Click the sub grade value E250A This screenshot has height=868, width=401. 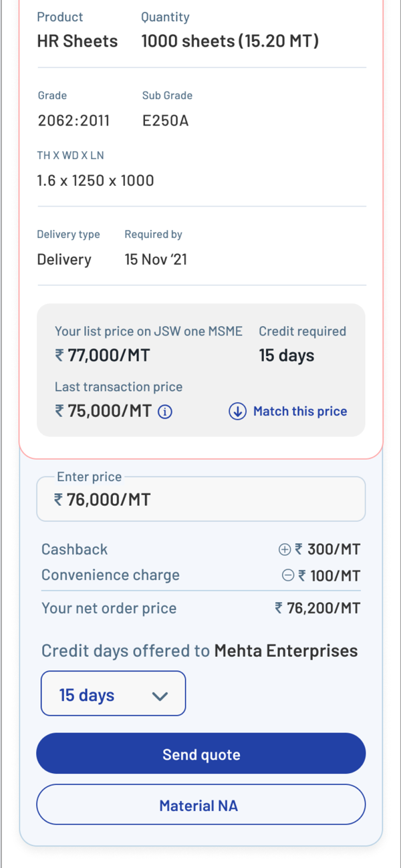(166, 121)
